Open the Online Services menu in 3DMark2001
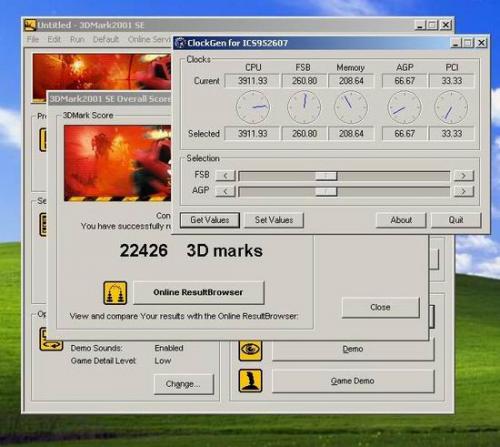The image size is (500, 447). click(150, 39)
